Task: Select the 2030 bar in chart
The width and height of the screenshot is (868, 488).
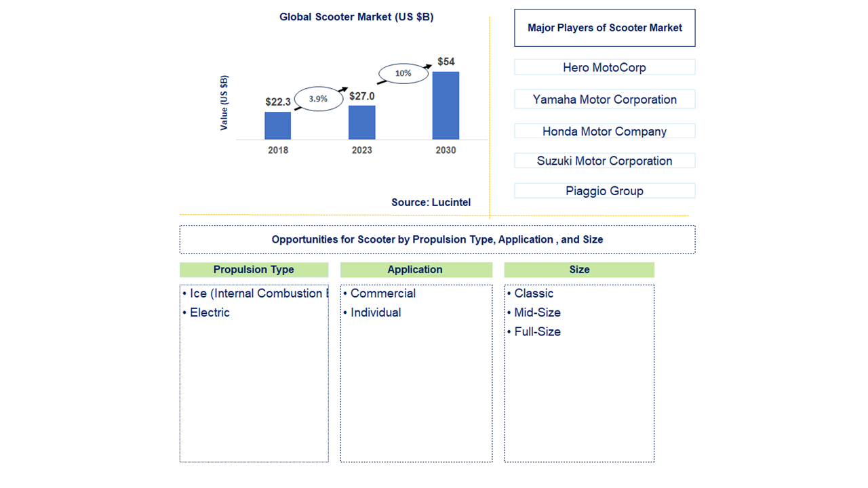Action: (x=446, y=106)
